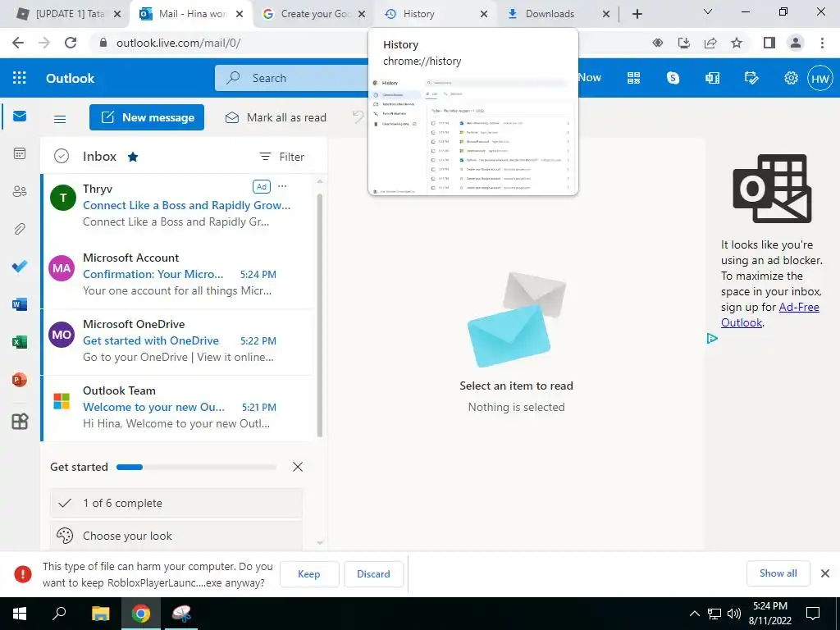This screenshot has width=840, height=630.
Task: Show hidden system tray icons
Action: coord(694,614)
